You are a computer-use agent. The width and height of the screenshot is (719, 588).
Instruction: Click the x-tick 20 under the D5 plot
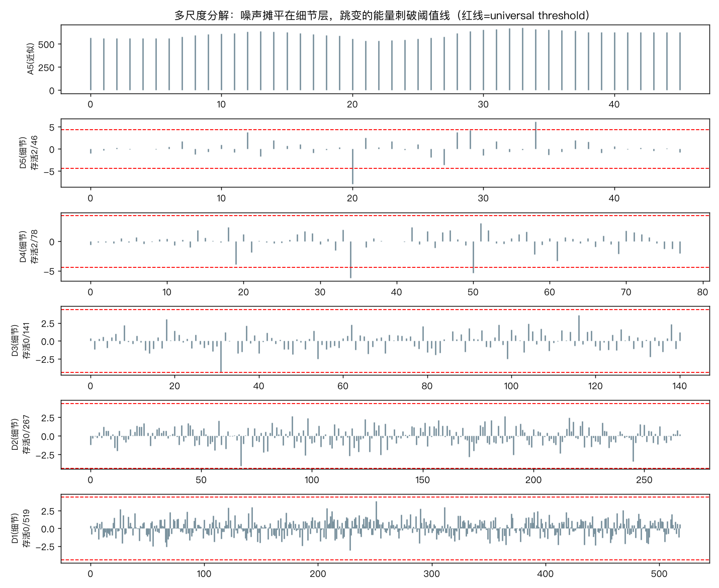352,198
